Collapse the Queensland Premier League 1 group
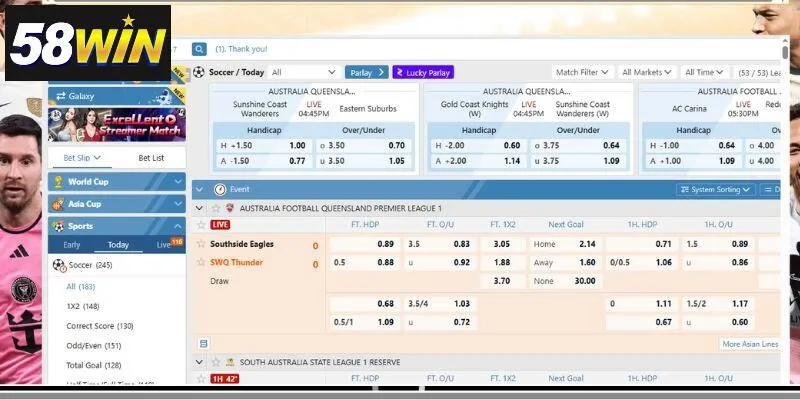Image resolution: width=800 pixels, height=400 pixels. (x=199, y=208)
